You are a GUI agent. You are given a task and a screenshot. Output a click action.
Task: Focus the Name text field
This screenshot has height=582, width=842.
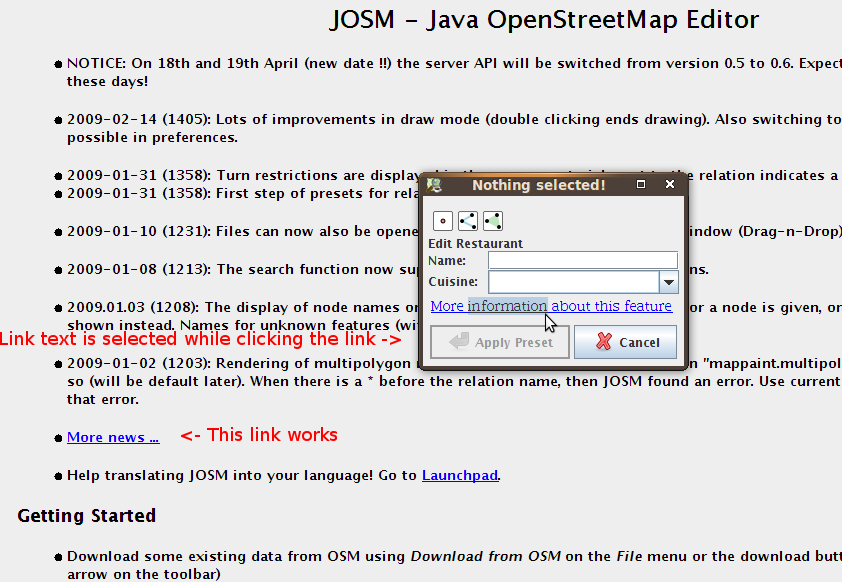click(583, 260)
